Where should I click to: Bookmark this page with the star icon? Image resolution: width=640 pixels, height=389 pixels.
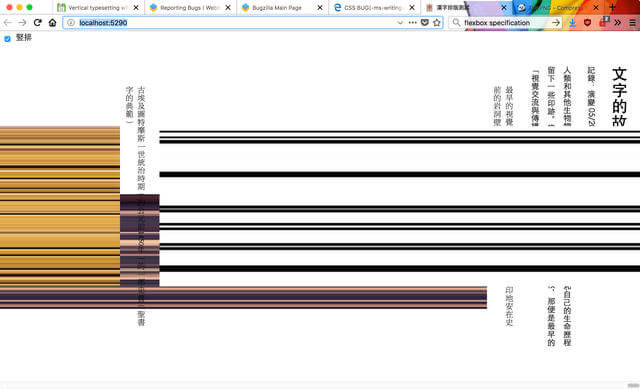pos(437,22)
